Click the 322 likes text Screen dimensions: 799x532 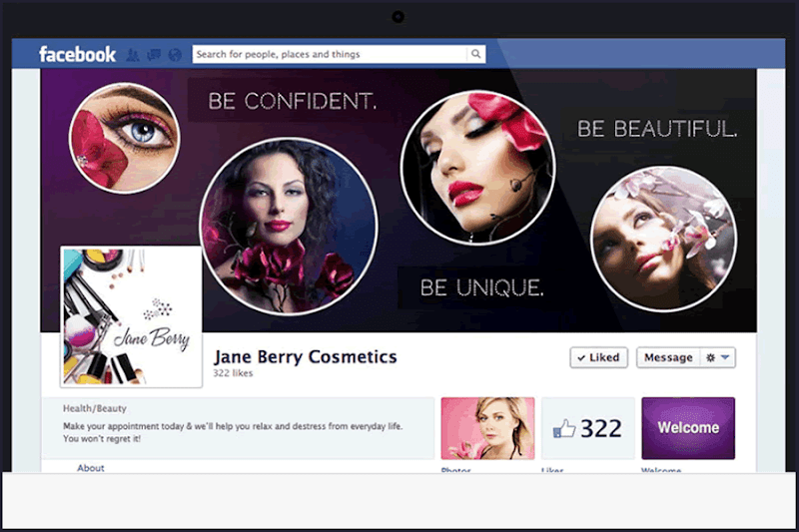point(233,373)
